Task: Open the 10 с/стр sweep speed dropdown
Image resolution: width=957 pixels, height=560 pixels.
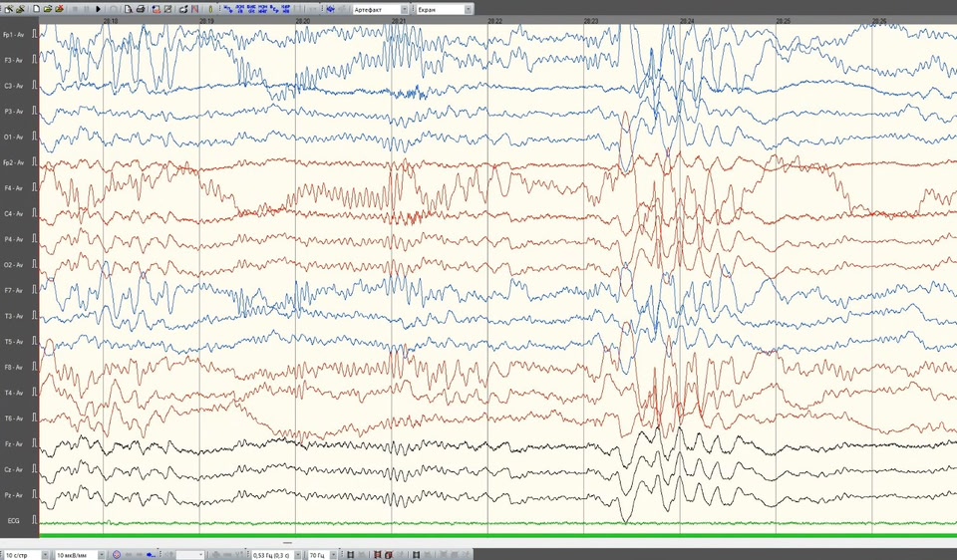Action: tap(26, 555)
